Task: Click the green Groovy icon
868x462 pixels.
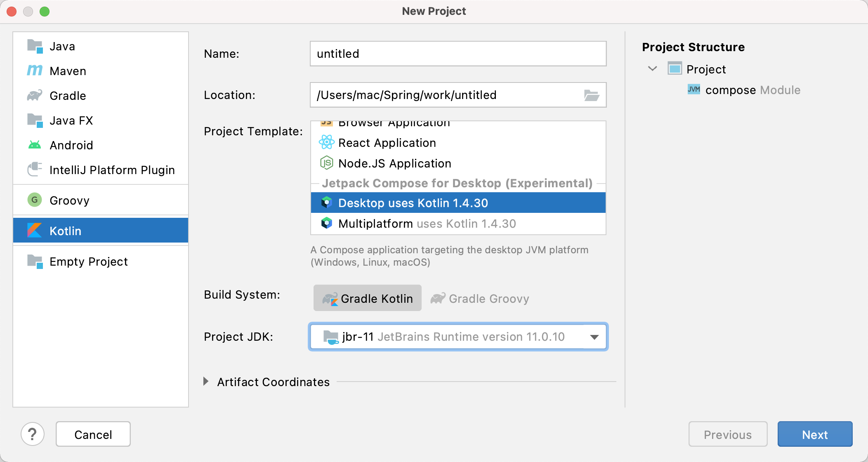Action: coord(35,200)
